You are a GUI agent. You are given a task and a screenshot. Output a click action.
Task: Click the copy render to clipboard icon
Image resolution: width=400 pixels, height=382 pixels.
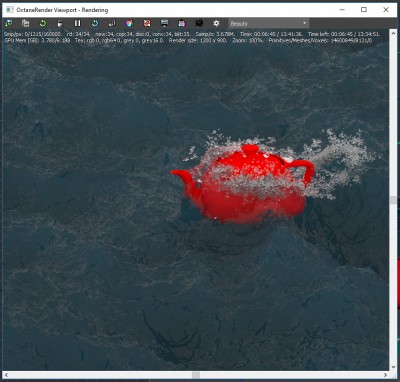click(x=26, y=23)
